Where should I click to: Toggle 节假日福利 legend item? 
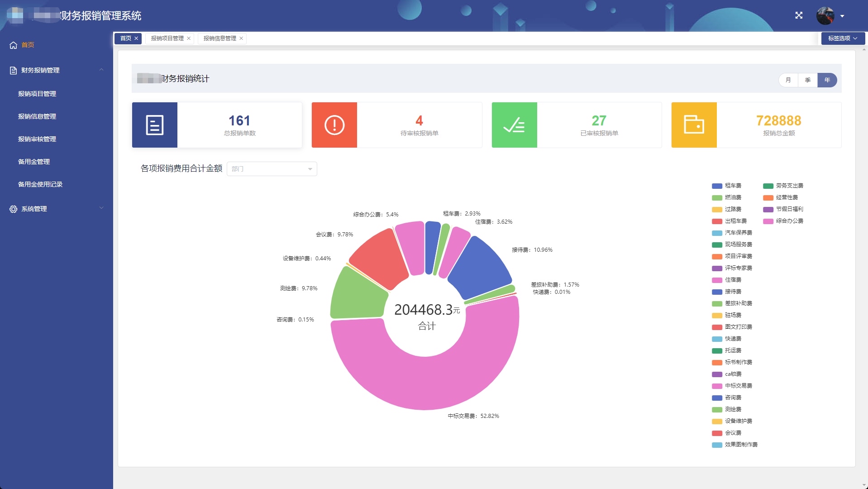[783, 209]
